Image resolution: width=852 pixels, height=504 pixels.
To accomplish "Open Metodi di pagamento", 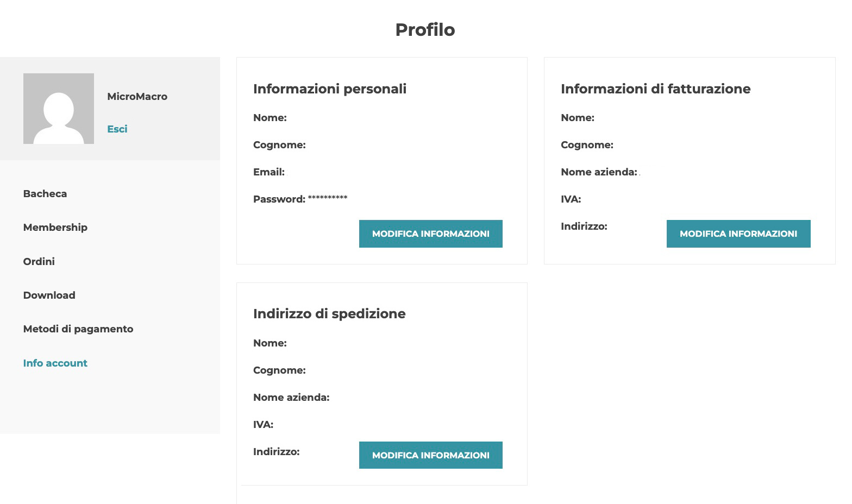I will 78,329.
